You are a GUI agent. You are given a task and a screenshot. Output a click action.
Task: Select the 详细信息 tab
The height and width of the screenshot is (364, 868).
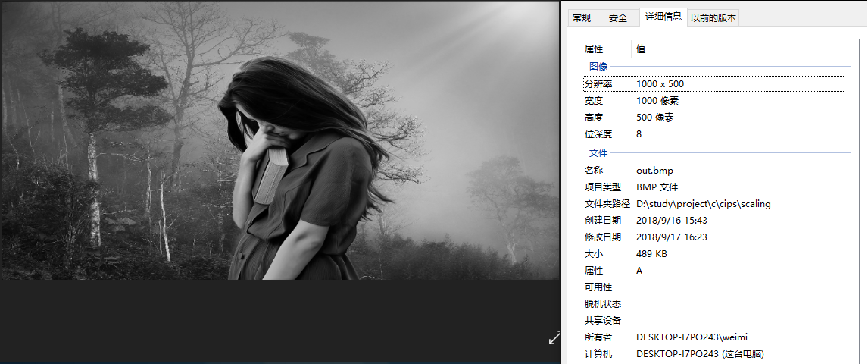pyautogui.click(x=663, y=17)
